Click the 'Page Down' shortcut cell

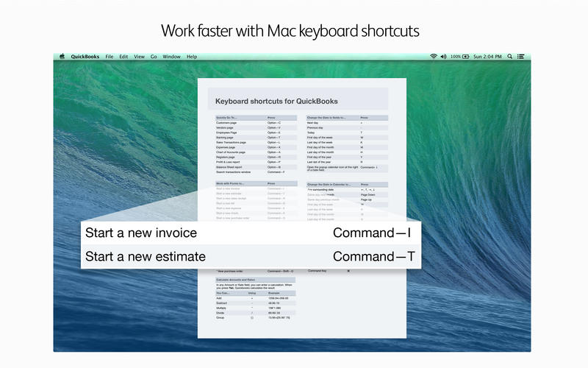point(368,194)
